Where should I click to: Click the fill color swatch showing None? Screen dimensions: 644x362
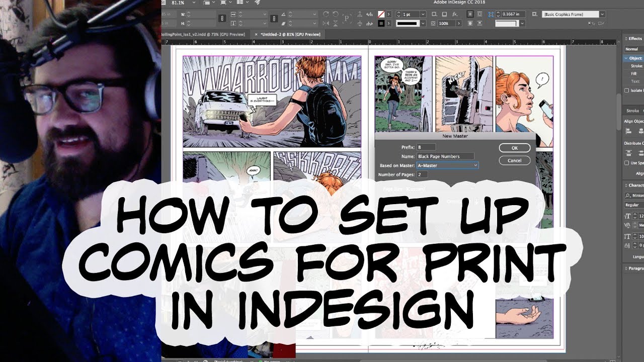pos(381,14)
